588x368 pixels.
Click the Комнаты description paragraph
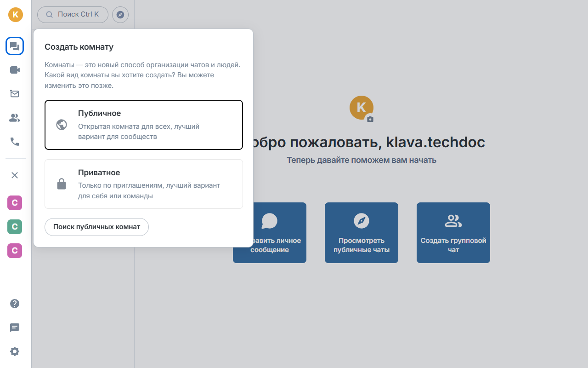click(142, 75)
